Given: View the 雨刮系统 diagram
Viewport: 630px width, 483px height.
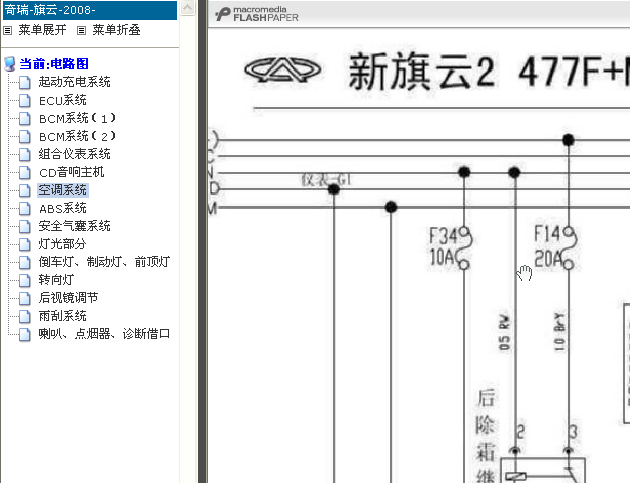Looking at the screenshot, I should click(62, 316).
